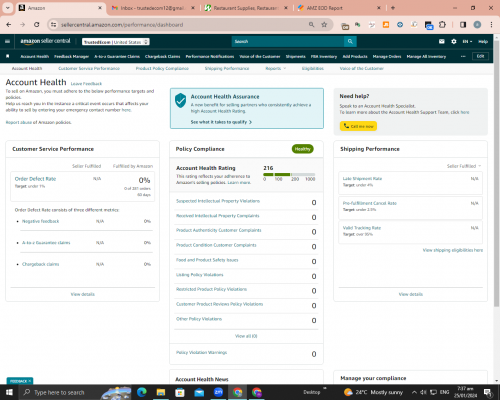Open Performance Notifications menu item

point(210,56)
